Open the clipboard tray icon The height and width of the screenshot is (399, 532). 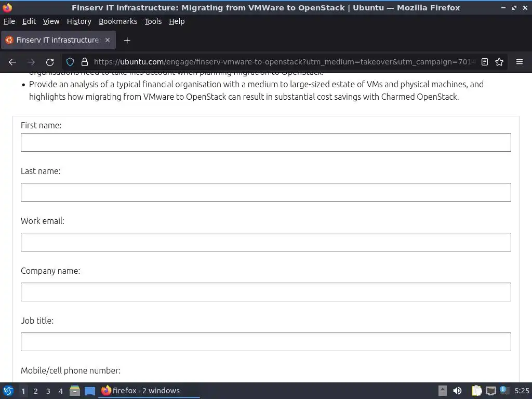point(476,391)
